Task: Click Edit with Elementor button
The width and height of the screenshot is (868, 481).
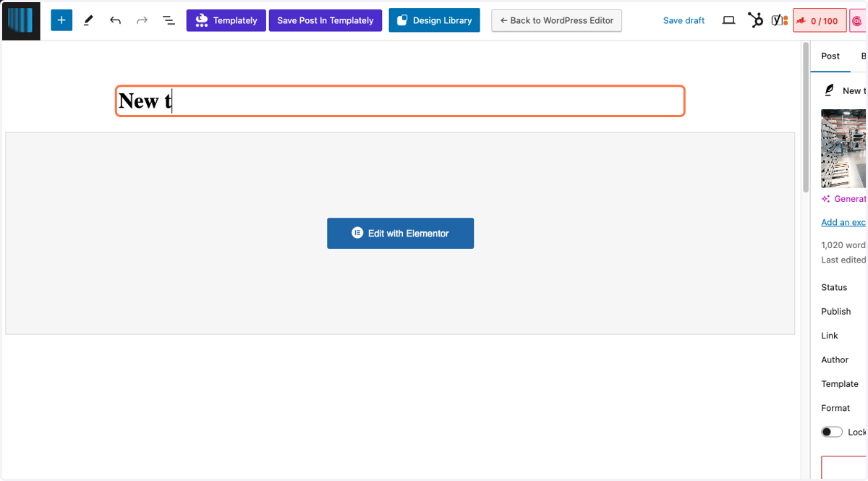Action: pos(400,233)
